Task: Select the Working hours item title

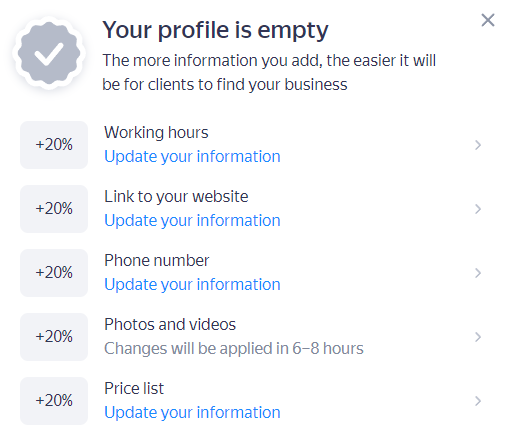Action: click(156, 133)
